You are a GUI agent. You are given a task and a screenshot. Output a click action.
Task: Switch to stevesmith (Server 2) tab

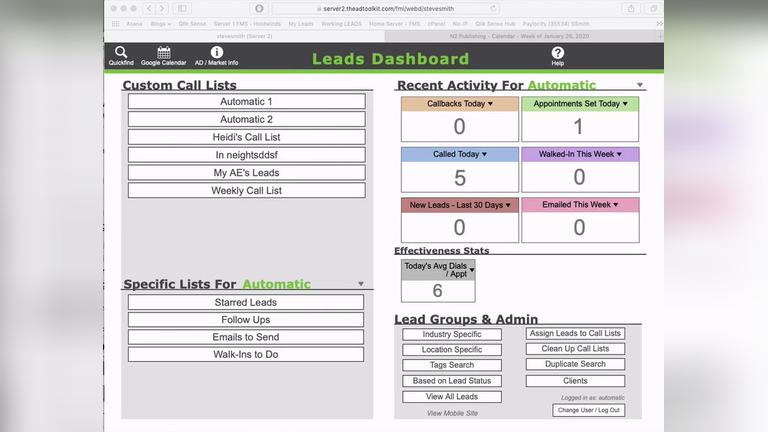[244, 36]
